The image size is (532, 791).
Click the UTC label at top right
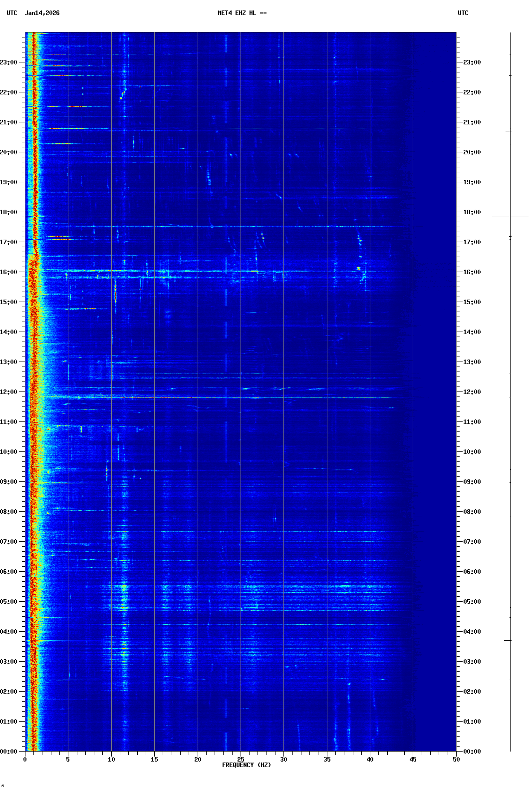point(463,13)
